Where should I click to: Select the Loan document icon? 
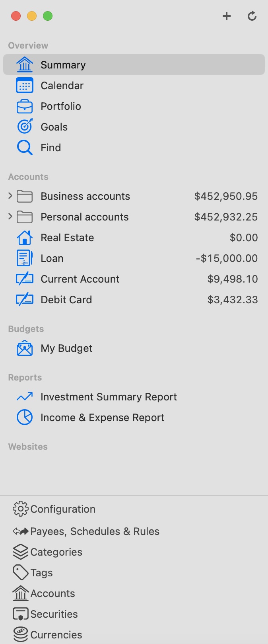[x=25, y=258]
